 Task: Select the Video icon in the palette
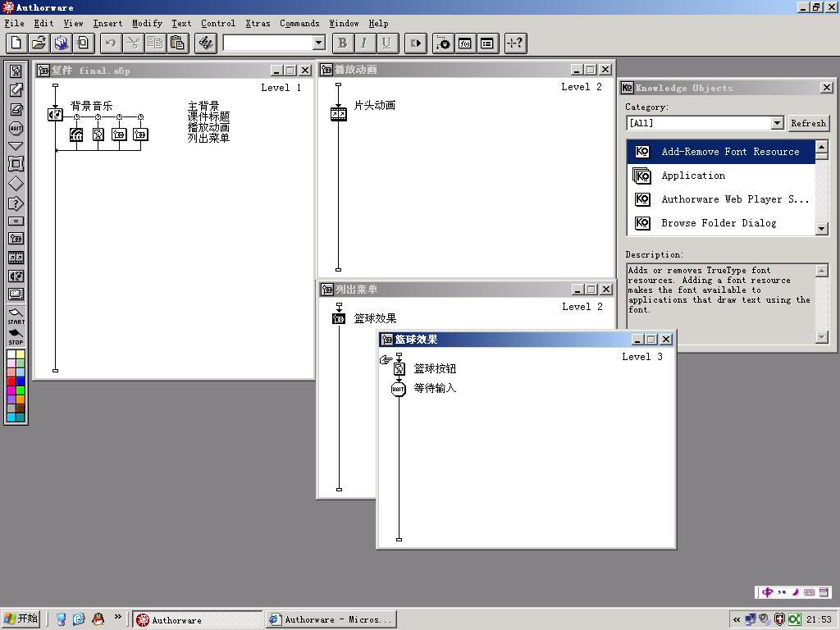click(16, 294)
